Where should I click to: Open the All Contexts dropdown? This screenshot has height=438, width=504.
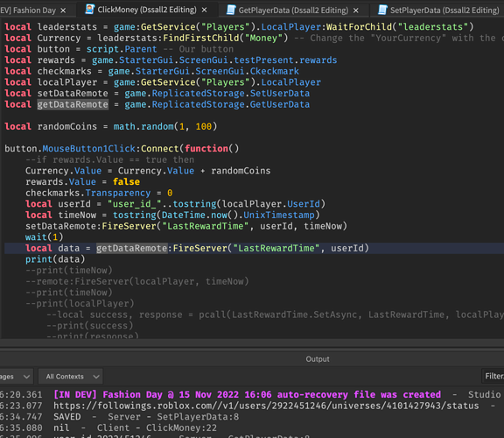(71, 376)
